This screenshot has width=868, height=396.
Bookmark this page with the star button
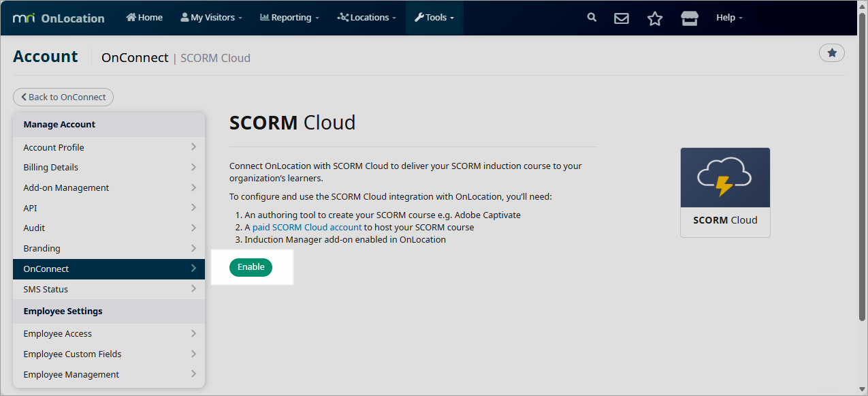click(x=831, y=52)
